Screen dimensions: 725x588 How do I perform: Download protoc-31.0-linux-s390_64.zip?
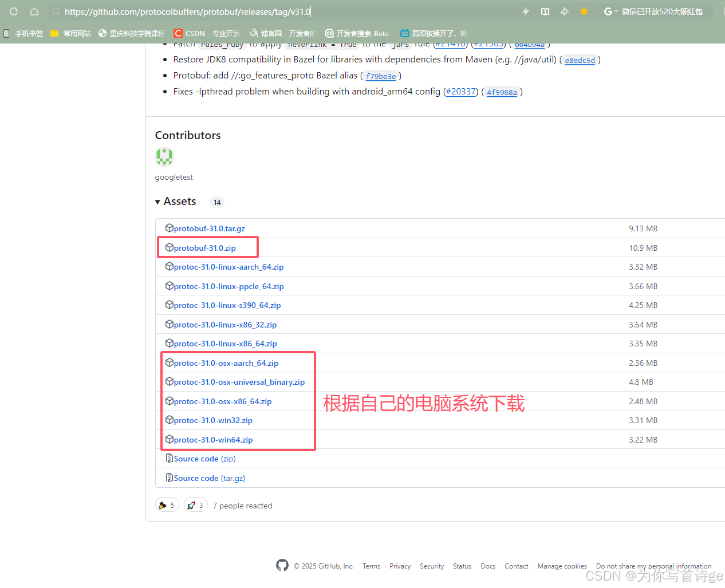[227, 305]
